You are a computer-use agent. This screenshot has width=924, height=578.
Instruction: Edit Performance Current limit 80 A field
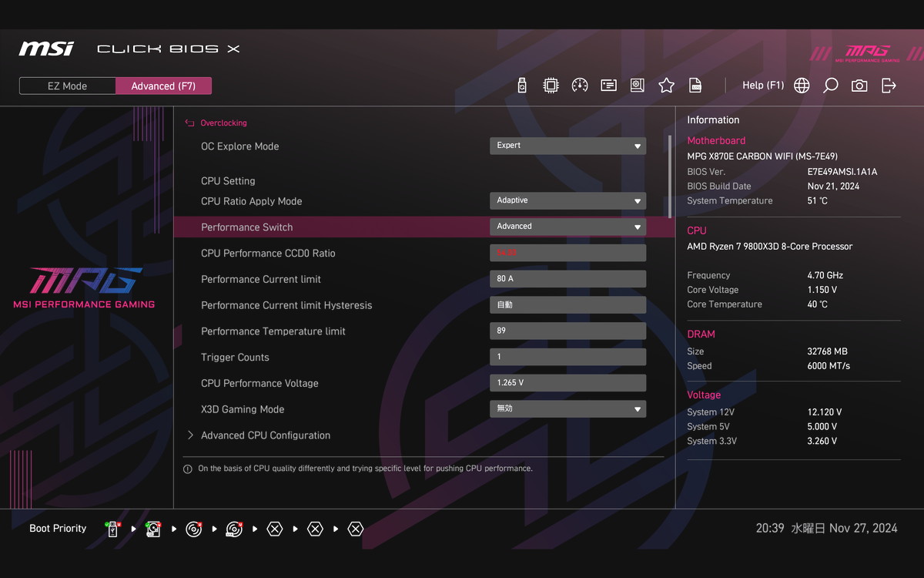pos(567,279)
